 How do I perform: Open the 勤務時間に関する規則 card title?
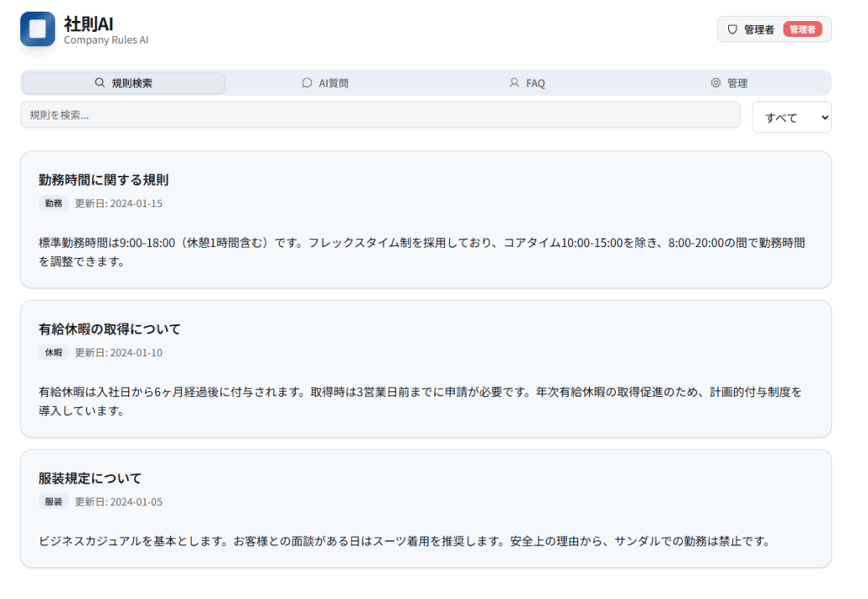point(104,179)
